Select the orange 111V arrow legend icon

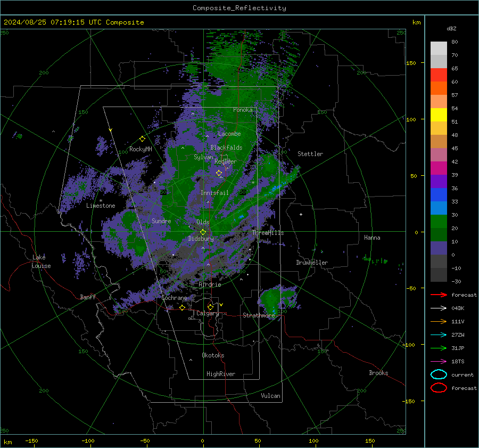[x=439, y=321]
